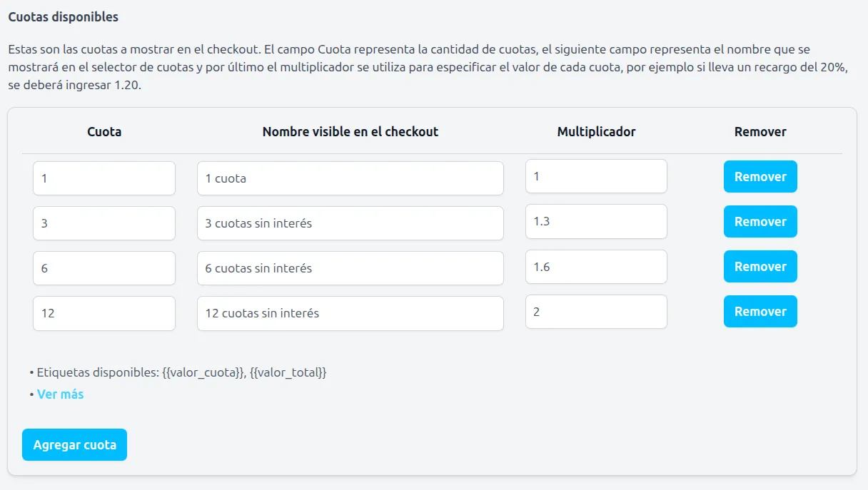Viewport: 868px width, 490px height.
Task: Click the 12 cuotas sin interés name field
Action: [350, 312]
